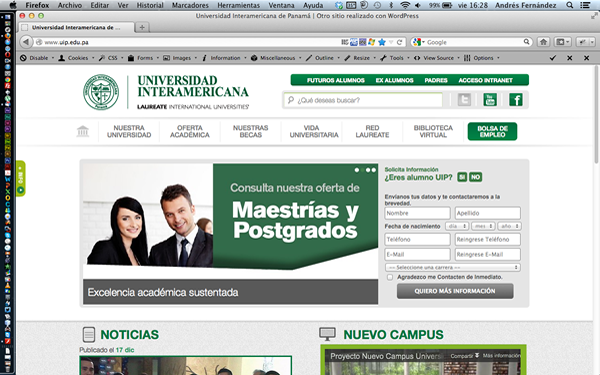Submit with QUIERO MÁS INFORMACIÓN button
This screenshot has width=600, height=375.
click(x=455, y=291)
